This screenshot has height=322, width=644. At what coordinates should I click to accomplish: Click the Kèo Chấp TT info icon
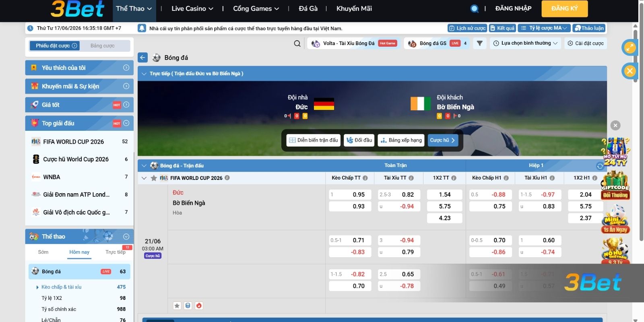click(x=365, y=178)
